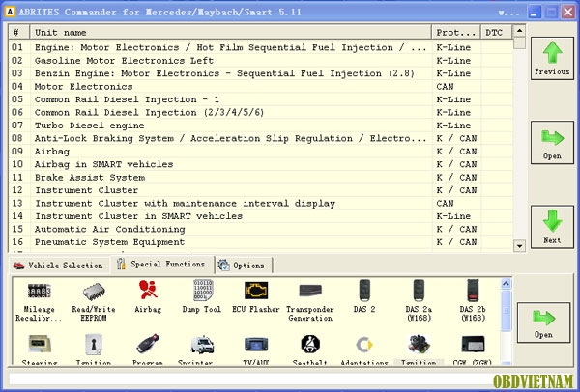Screen dimensions: 580x392
Task: Select row 12 Instrument Cluster
Action: pyautogui.click(x=261, y=190)
